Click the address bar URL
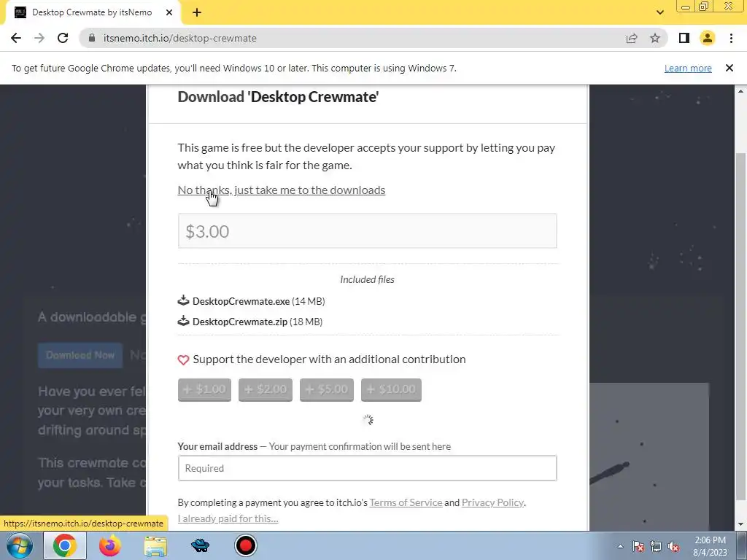Screen dimensions: 747x560 point(180,38)
